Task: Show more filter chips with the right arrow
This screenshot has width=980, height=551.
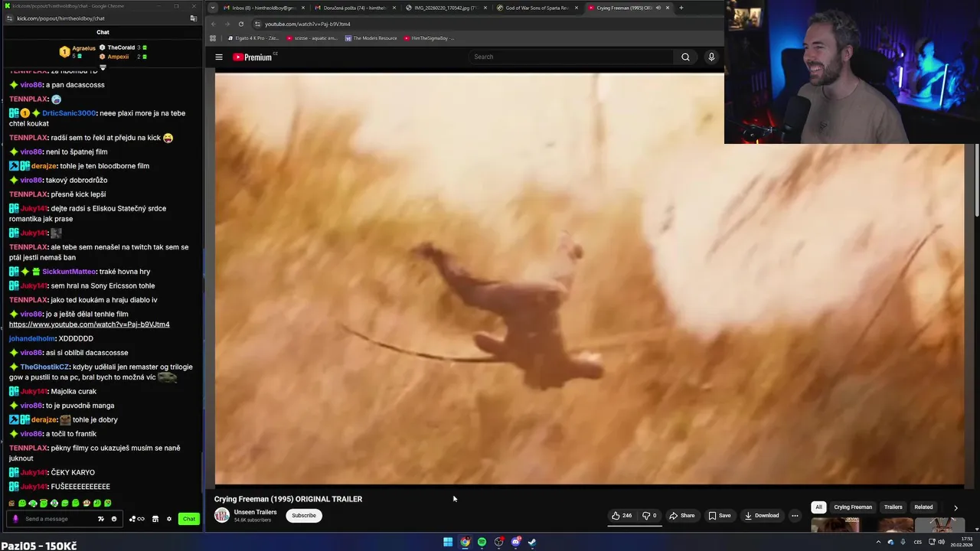Action: click(955, 507)
